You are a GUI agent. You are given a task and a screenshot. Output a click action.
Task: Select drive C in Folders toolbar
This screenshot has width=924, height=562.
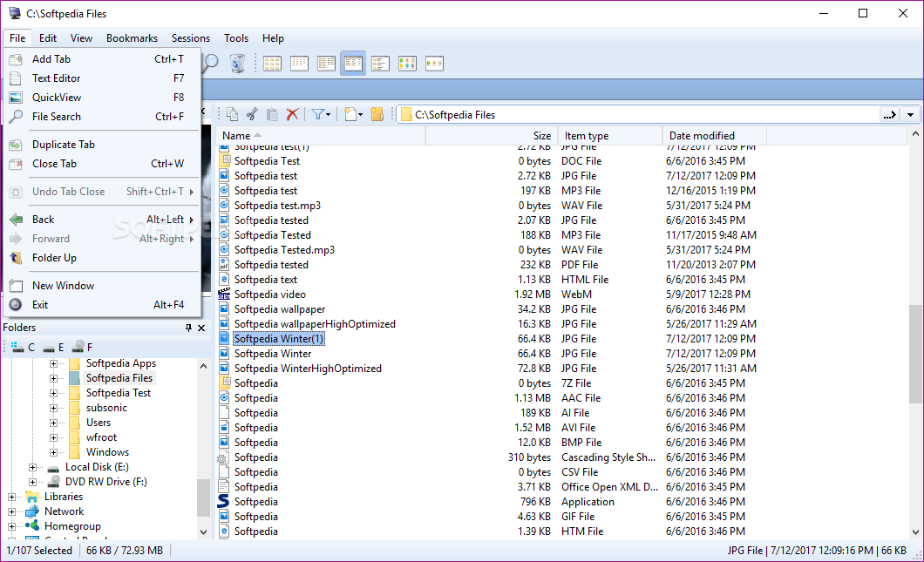click(24, 348)
